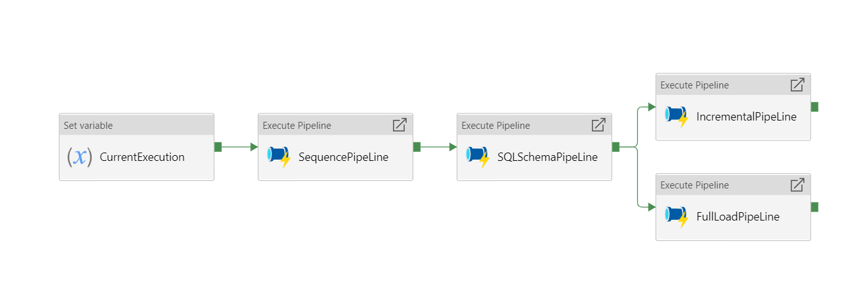Select the SQLSchemaPipeLine activity label
868x300 pixels.
[547, 157]
